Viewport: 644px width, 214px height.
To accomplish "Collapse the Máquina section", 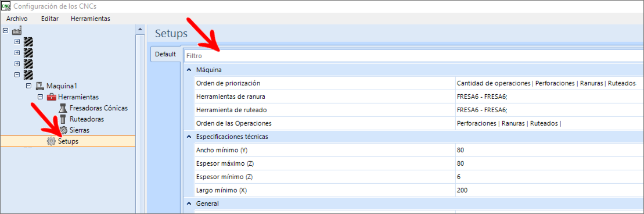I will coord(189,70).
